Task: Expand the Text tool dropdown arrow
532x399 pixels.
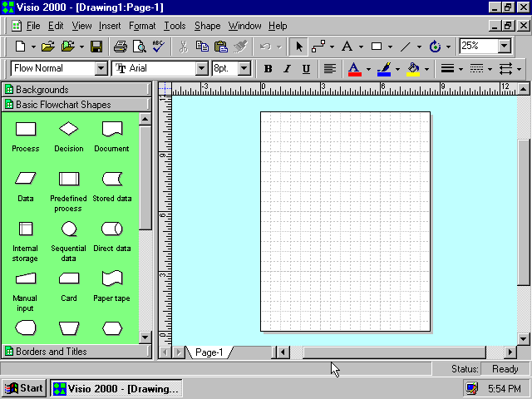Action: point(361,47)
